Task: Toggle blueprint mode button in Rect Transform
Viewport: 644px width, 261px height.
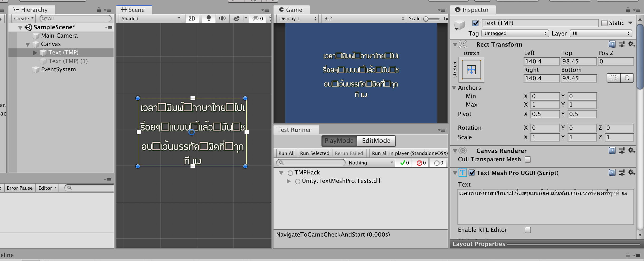Action: pyautogui.click(x=613, y=78)
